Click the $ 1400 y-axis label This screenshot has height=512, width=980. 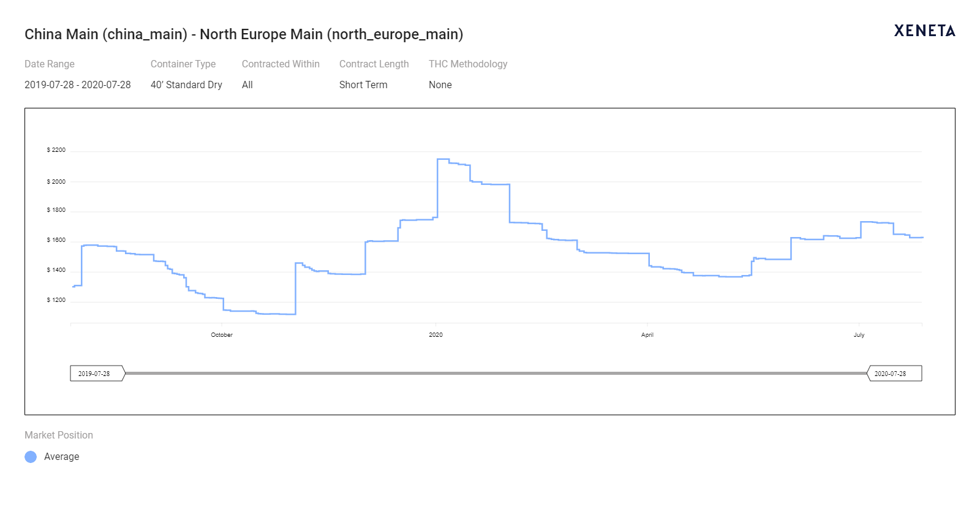pyautogui.click(x=56, y=270)
